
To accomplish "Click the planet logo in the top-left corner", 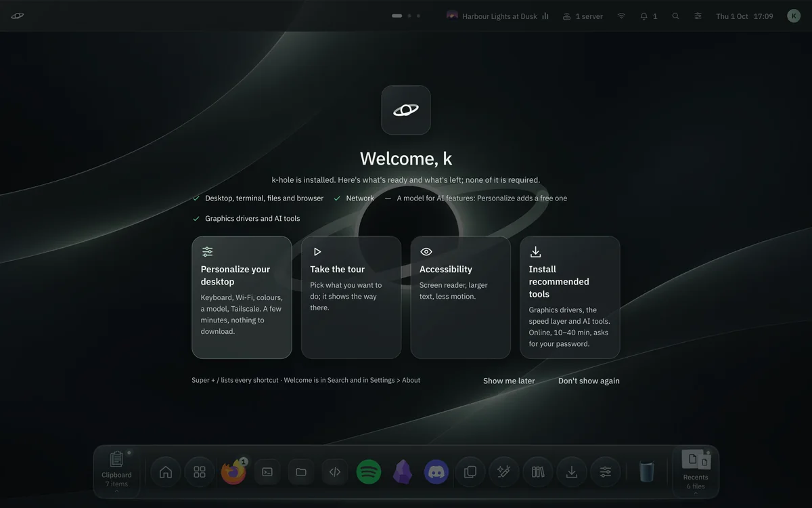I will tap(18, 16).
